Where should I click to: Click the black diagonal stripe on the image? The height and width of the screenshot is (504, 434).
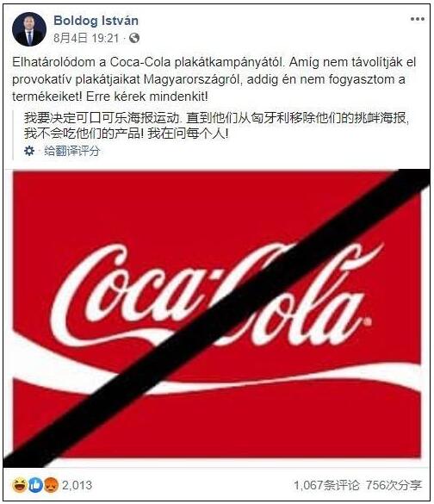(217, 318)
